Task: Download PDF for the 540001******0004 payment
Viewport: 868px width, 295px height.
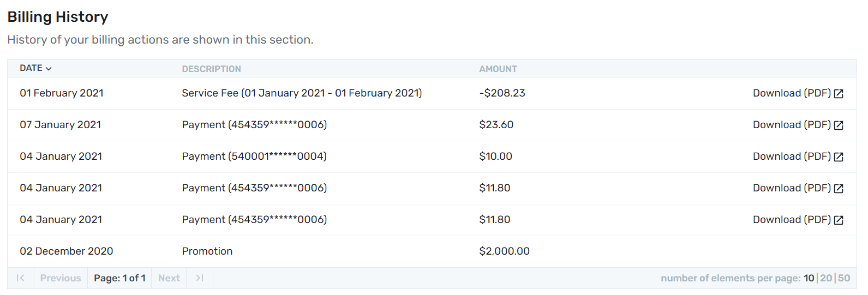Action: (x=792, y=156)
